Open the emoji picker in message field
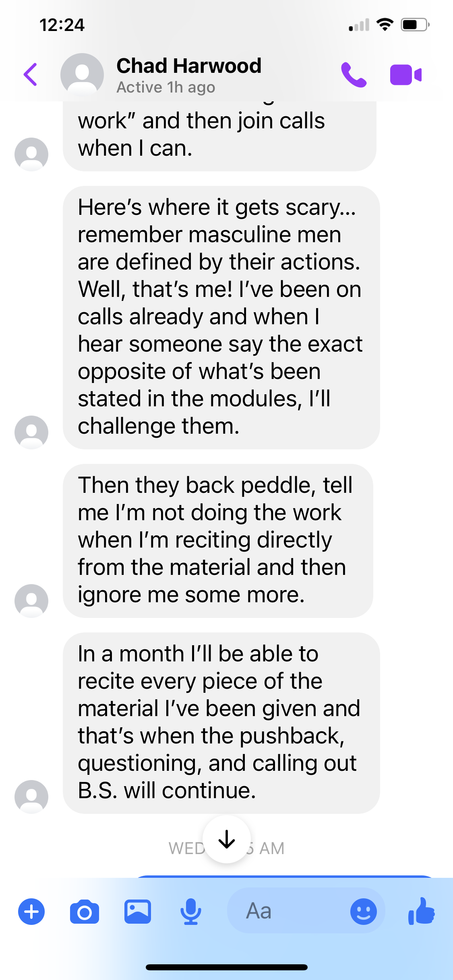Screen dimensions: 453x980 363,911
